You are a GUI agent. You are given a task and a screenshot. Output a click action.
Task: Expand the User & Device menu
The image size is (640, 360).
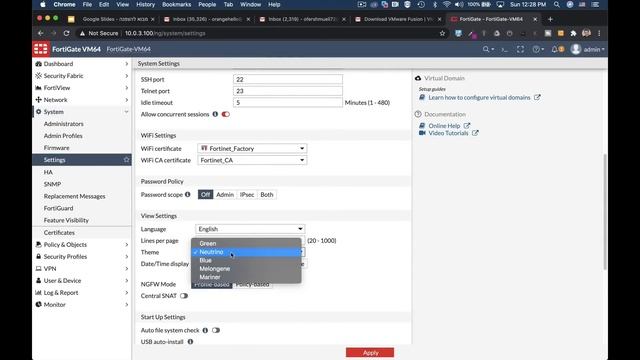coord(82,280)
